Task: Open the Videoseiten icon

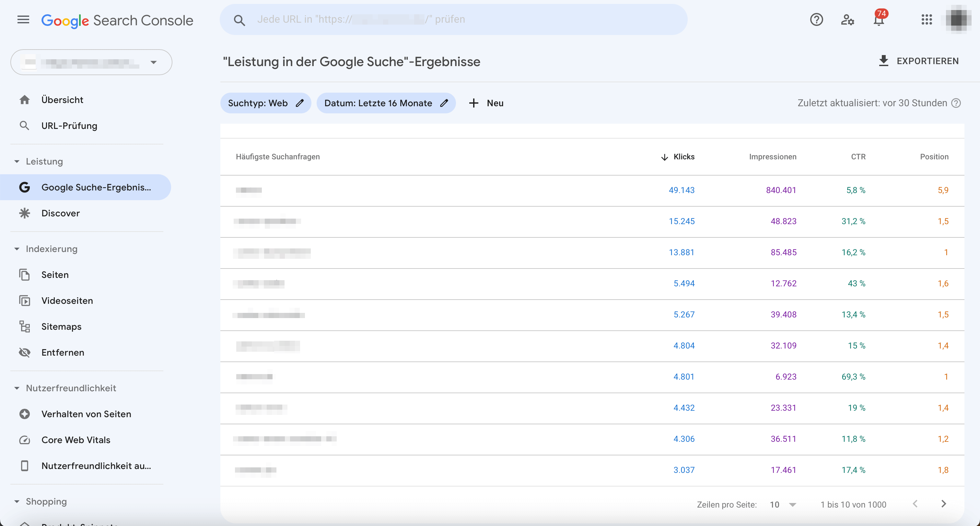Action: point(25,301)
